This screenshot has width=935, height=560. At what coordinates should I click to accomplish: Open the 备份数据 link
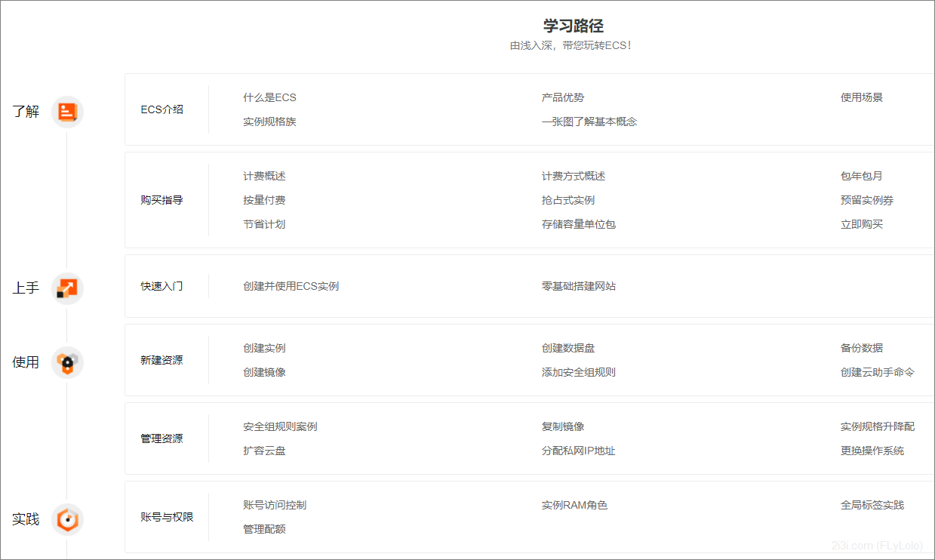click(862, 348)
